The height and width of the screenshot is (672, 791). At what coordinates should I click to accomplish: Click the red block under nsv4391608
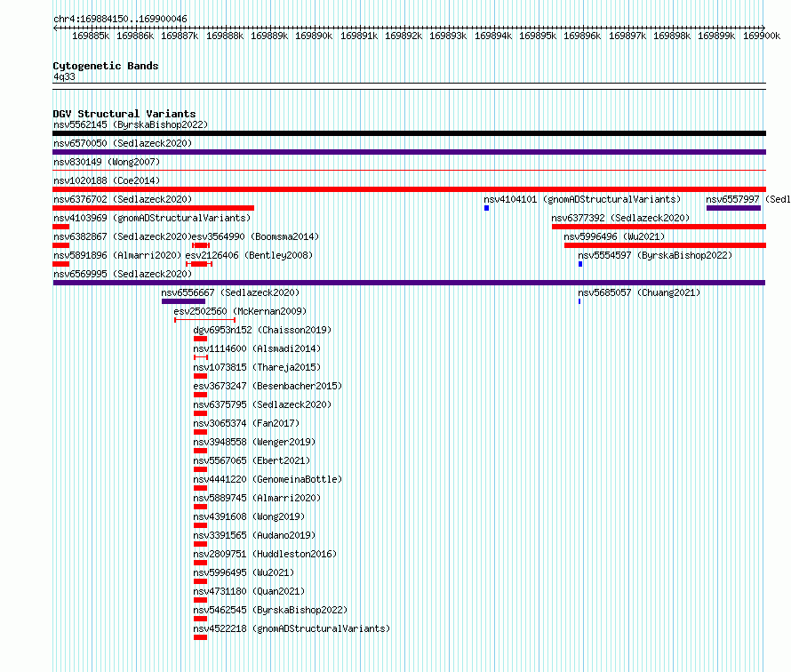[x=200, y=525]
